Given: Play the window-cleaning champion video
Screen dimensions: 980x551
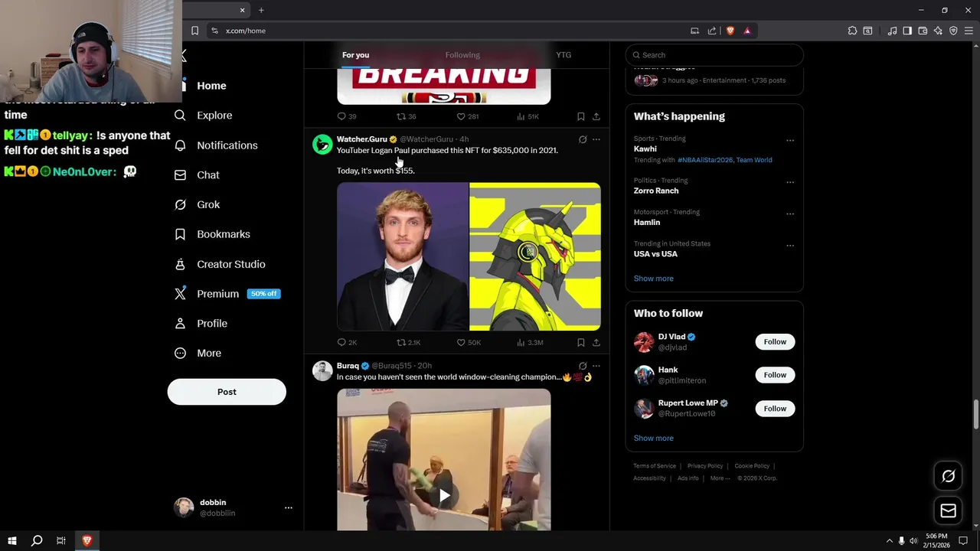Looking at the screenshot, I should (444, 495).
